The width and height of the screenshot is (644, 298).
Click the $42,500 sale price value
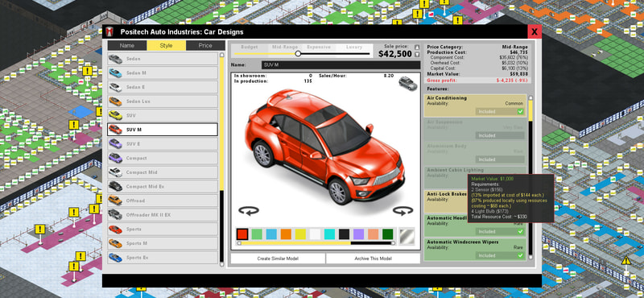tap(394, 54)
